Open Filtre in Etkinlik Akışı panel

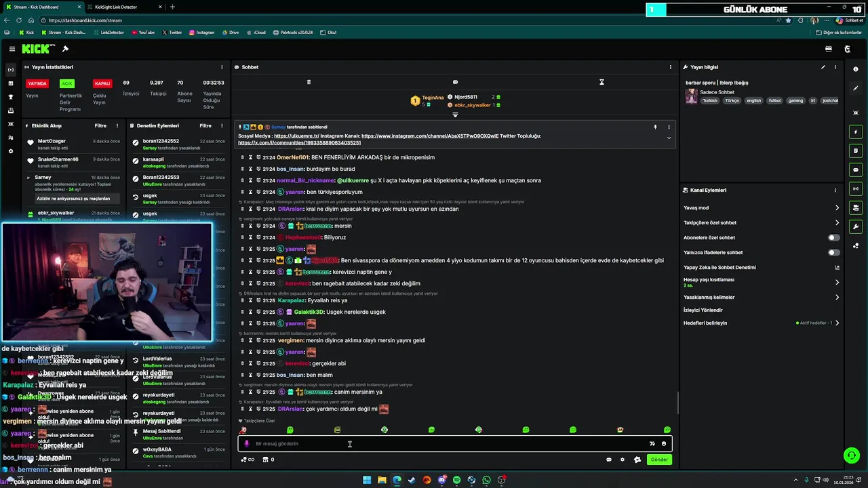click(100, 125)
